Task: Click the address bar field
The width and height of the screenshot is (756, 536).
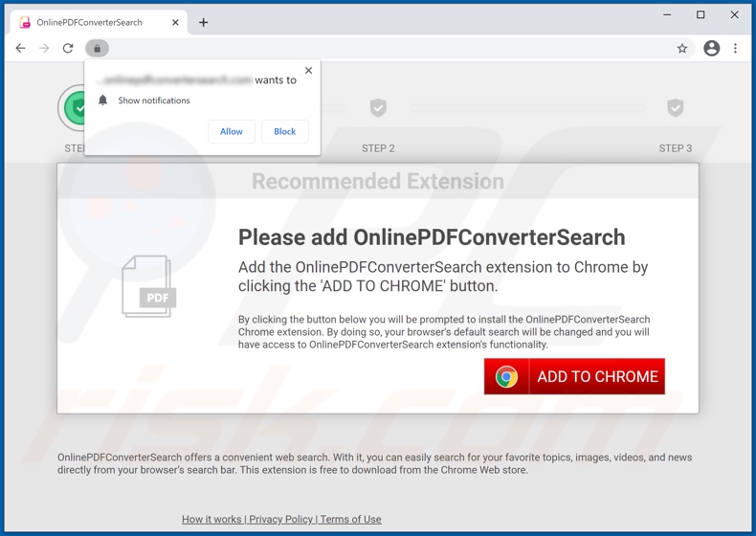Action: (x=390, y=48)
